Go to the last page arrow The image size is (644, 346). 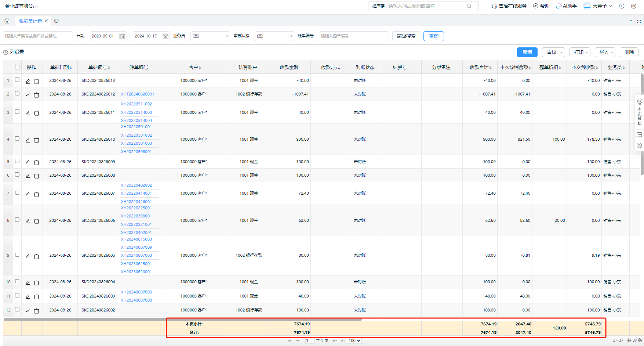pos(343,340)
